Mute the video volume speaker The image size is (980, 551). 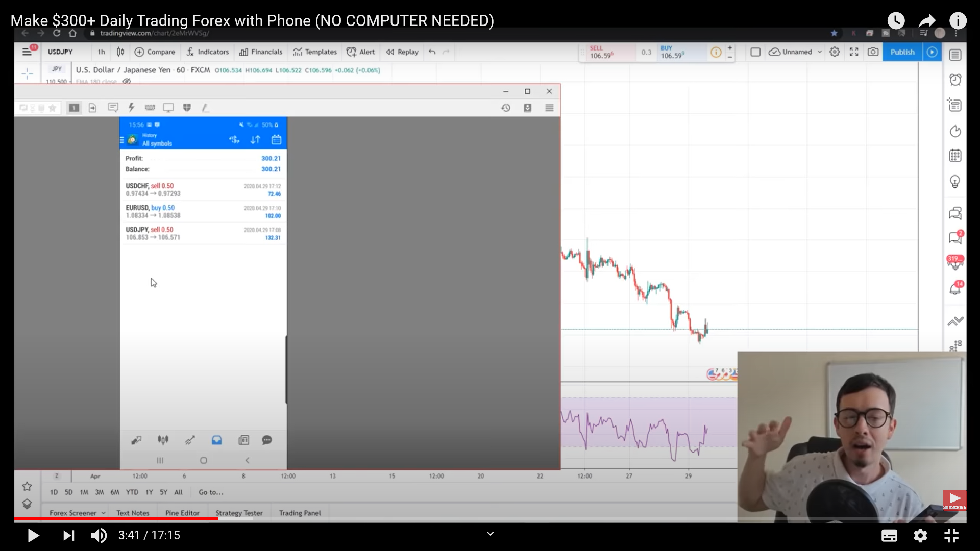tap(99, 536)
